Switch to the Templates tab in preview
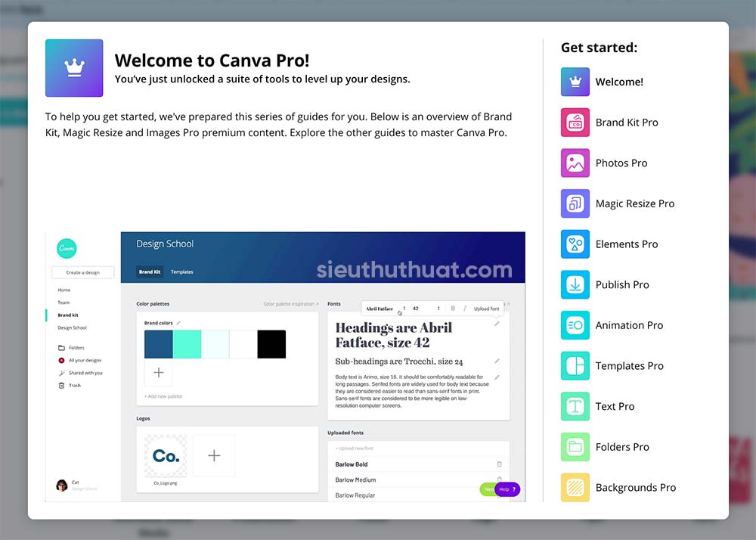Image resolution: width=756 pixels, height=540 pixels. point(181,272)
